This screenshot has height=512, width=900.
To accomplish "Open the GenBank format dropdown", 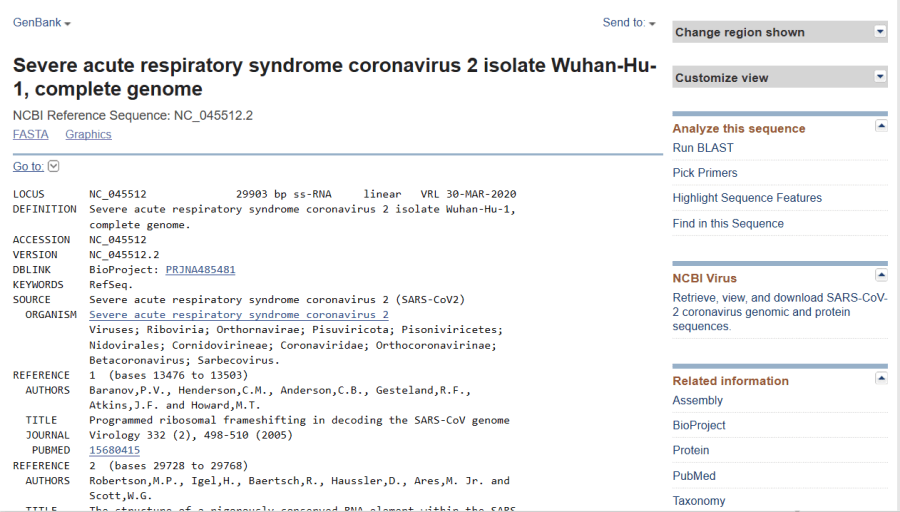I will click(x=42, y=23).
